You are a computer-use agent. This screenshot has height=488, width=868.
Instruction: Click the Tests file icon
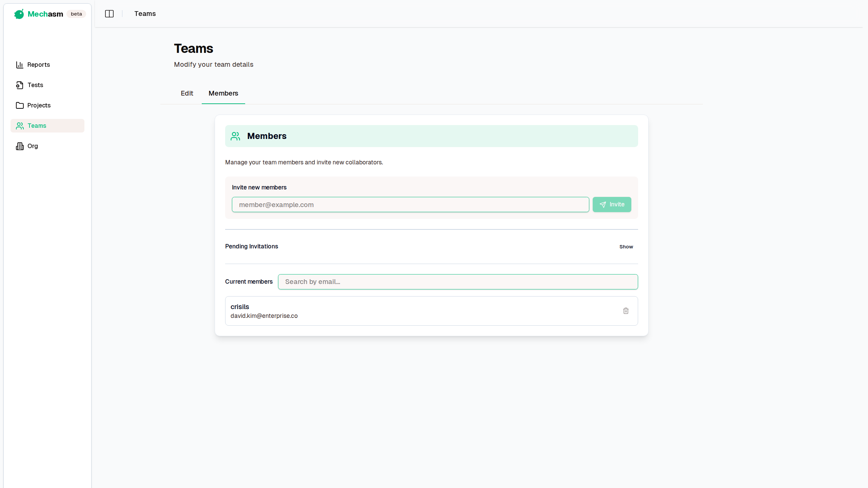coord(20,85)
